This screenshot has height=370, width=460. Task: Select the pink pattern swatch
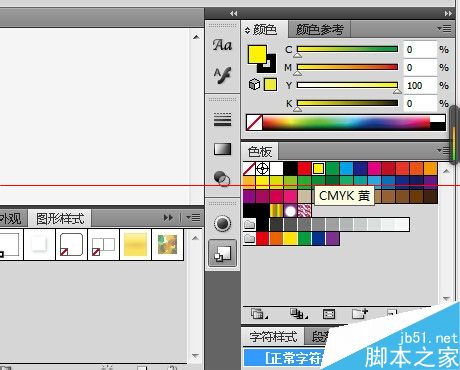[304, 210]
